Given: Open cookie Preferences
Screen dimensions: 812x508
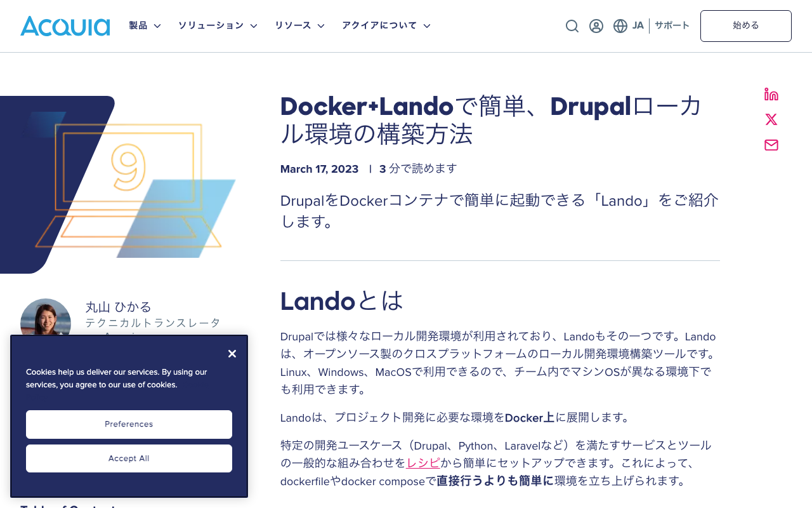Looking at the screenshot, I should point(129,424).
